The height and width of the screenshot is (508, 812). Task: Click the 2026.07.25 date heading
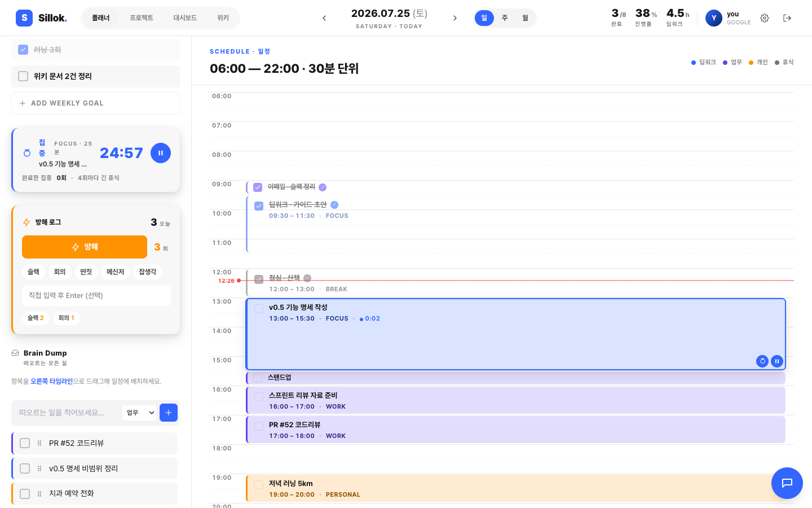[x=389, y=14]
